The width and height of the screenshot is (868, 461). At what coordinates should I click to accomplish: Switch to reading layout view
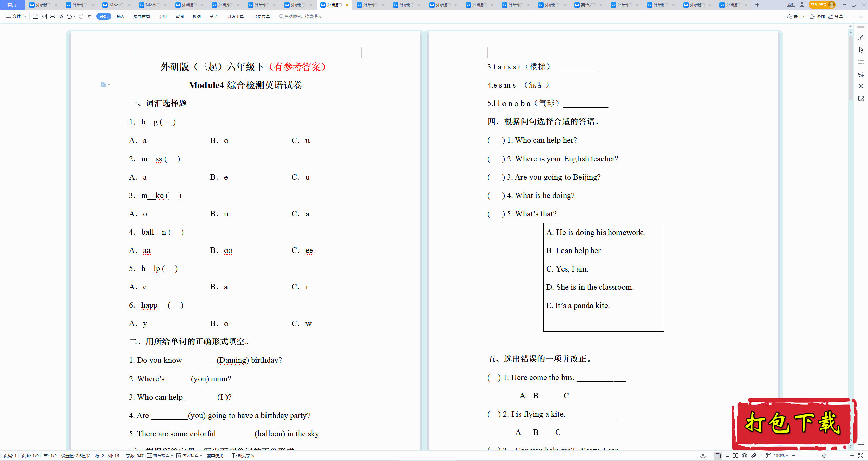point(735,456)
